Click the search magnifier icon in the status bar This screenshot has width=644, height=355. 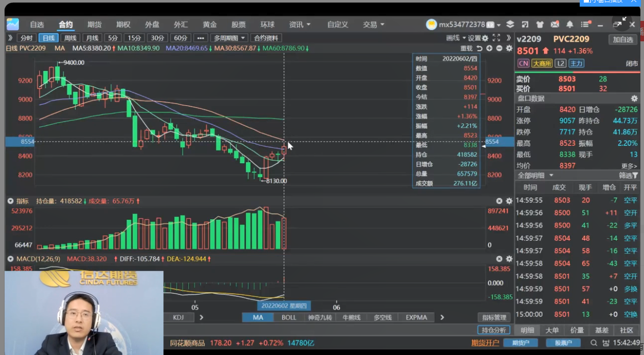(593, 343)
